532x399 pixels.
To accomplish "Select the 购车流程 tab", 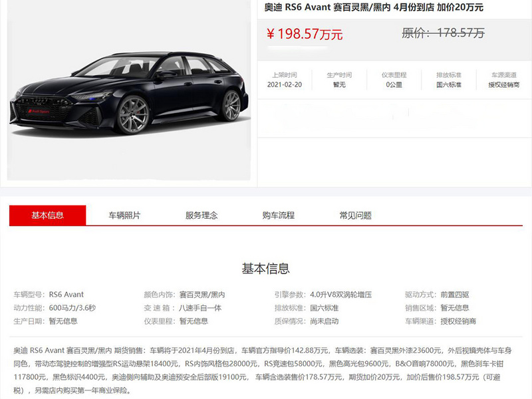I will click(278, 215).
